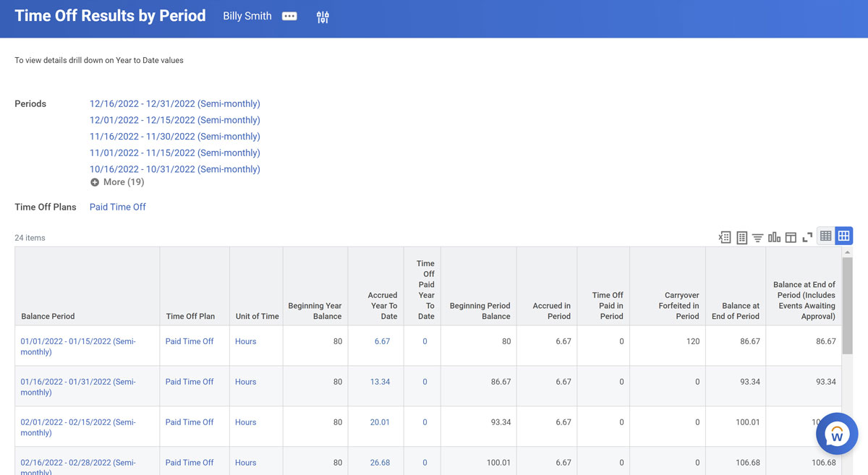Open Paid Time Off plan link under Time Off Plans
Screen dimensions: 868x475
click(118, 207)
